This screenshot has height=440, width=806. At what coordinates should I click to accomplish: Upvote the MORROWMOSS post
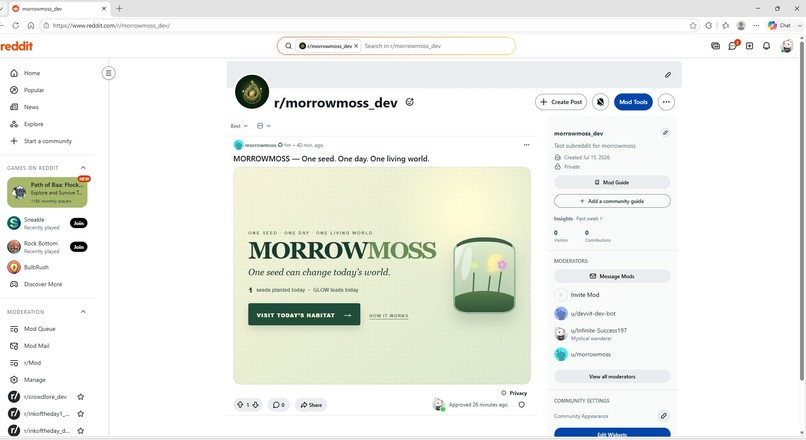pyautogui.click(x=240, y=405)
